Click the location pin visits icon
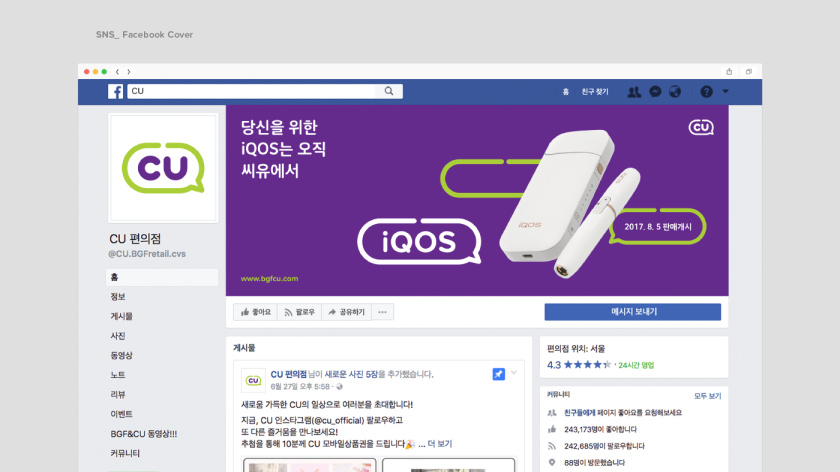This screenshot has width=840, height=472. pos(552,462)
